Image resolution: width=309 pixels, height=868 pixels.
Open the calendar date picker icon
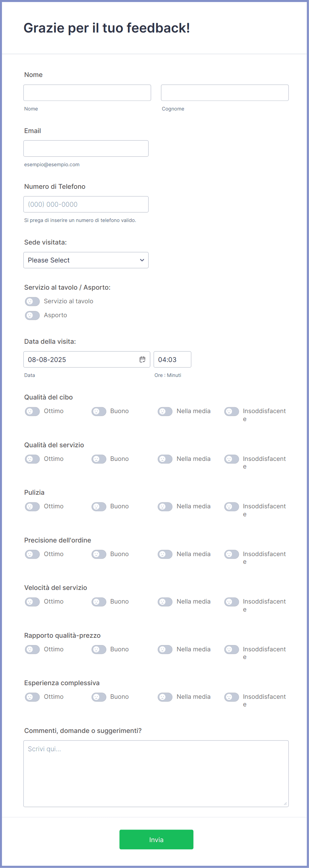[142, 359]
